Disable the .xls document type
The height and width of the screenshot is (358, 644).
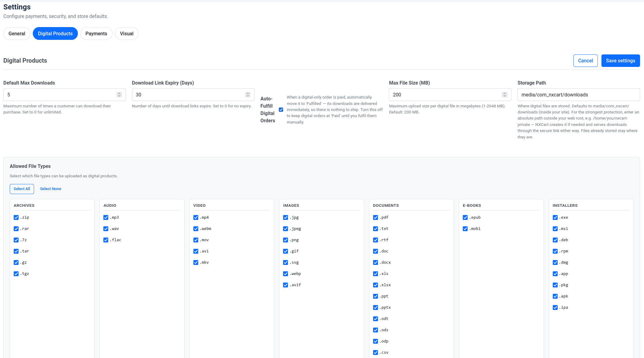tap(376, 274)
